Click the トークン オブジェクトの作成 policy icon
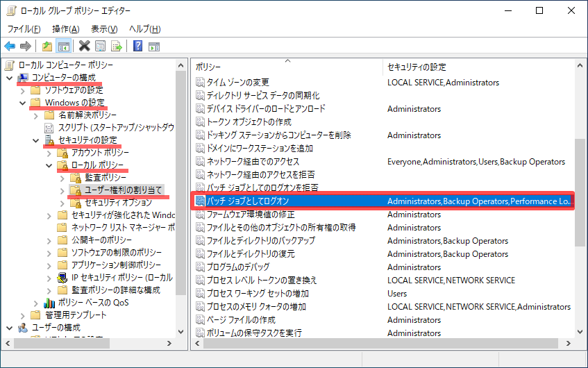This screenshot has height=368, width=588. click(x=200, y=122)
